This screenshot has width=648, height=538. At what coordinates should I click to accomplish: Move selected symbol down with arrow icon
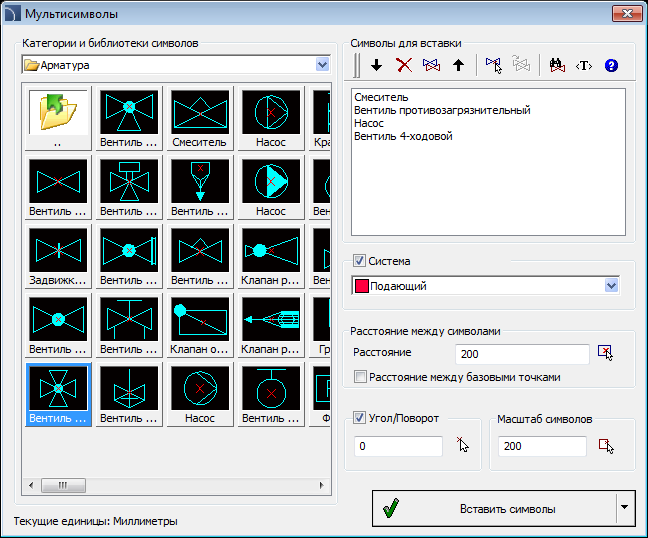click(376, 65)
